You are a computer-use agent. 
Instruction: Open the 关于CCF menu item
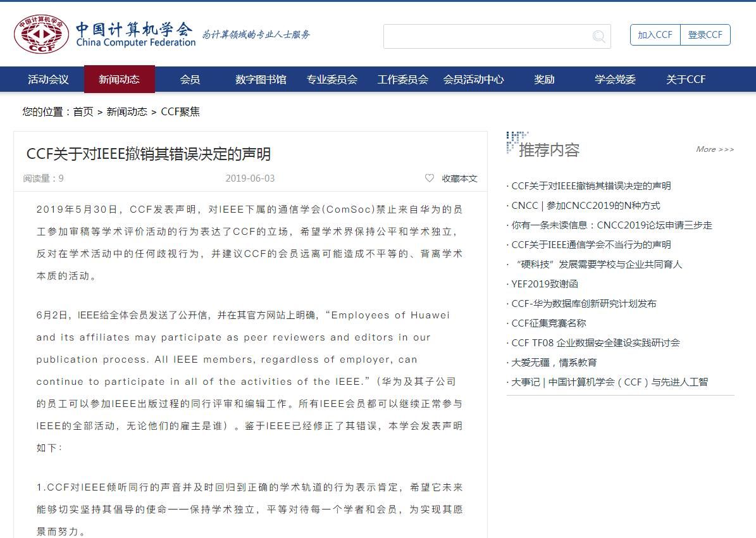pos(686,79)
